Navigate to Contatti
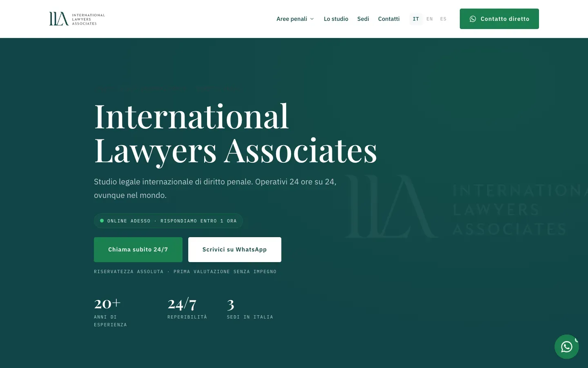Image resolution: width=588 pixels, height=368 pixels. (x=389, y=19)
